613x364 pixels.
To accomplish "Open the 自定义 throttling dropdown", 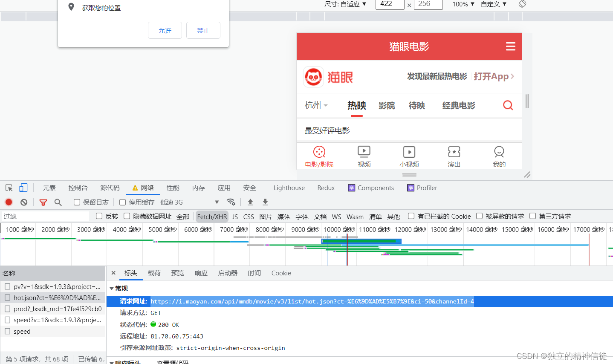I will point(494,4).
